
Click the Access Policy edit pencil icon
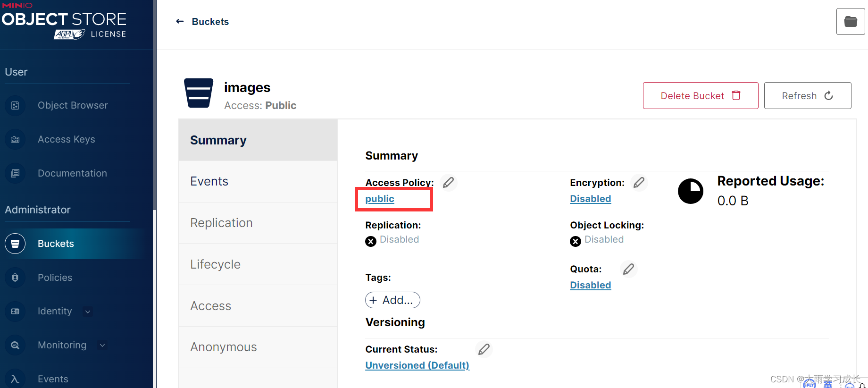pyautogui.click(x=449, y=182)
